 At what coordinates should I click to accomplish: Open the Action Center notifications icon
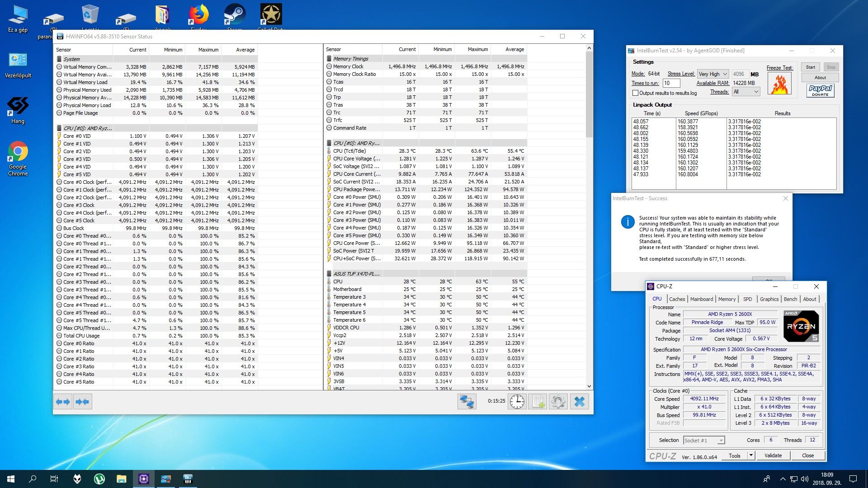click(853, 479)
